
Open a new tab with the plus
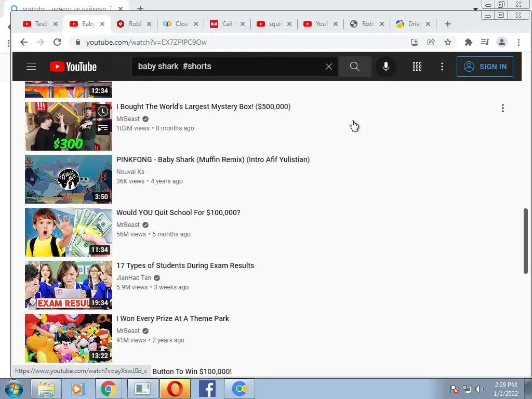pyautogui.click(x=447, y=24)
